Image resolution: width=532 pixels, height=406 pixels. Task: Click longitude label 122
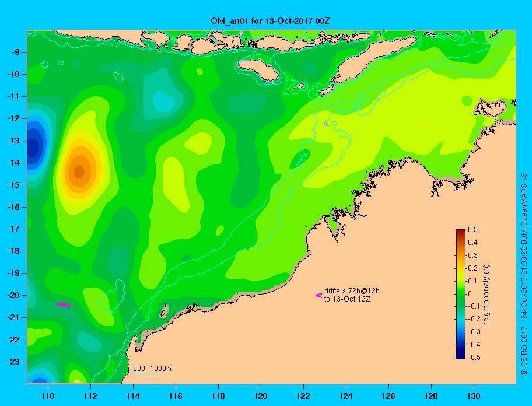tap(303, 396)
